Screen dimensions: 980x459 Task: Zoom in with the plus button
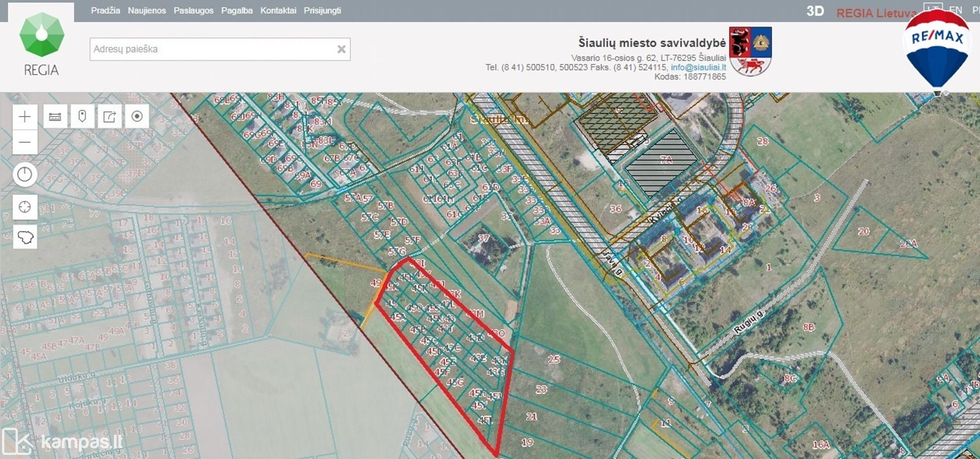tap(25, 116)
